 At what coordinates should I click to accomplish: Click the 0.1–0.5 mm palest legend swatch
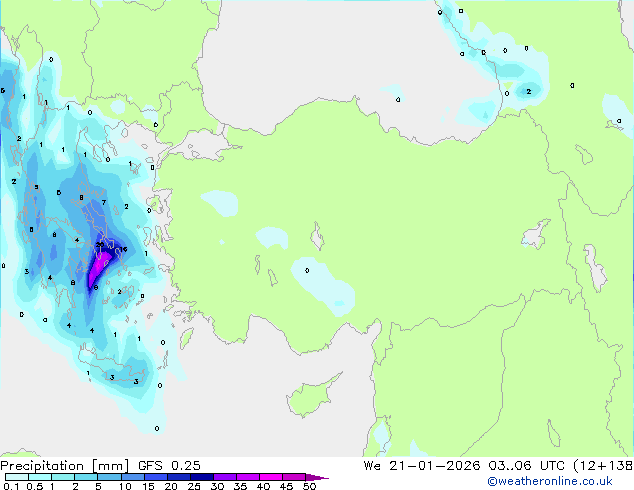click(17, 477)
